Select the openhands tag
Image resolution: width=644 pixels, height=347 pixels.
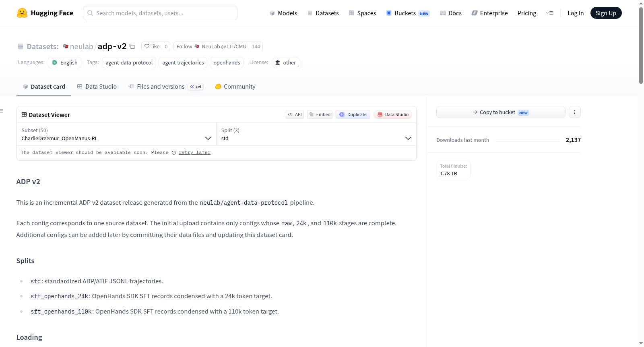click(x=227, y=62)
